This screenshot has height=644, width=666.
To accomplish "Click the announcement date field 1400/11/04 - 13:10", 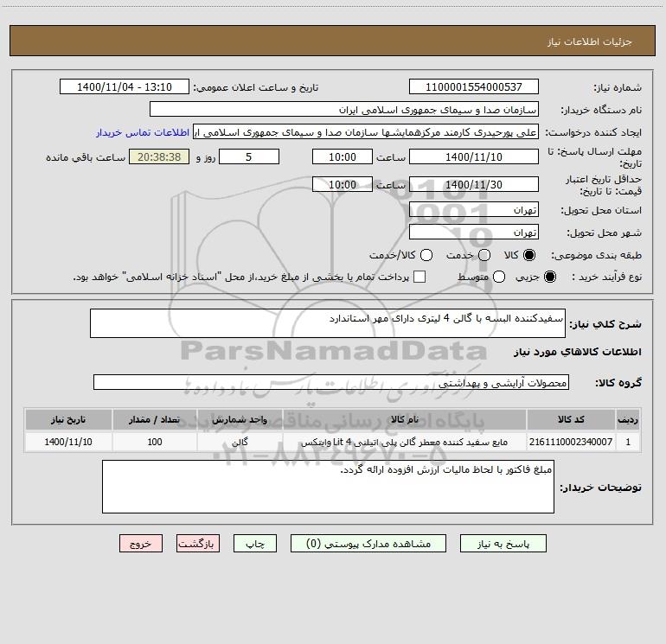I will (125, 87).
